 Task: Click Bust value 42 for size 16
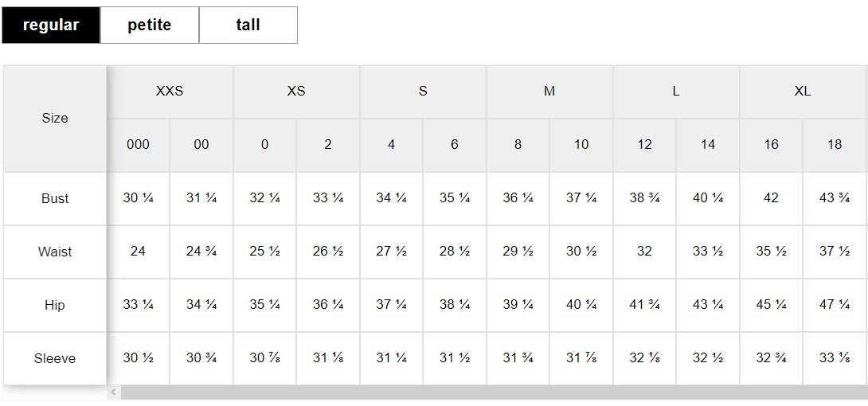click(771, 198)
